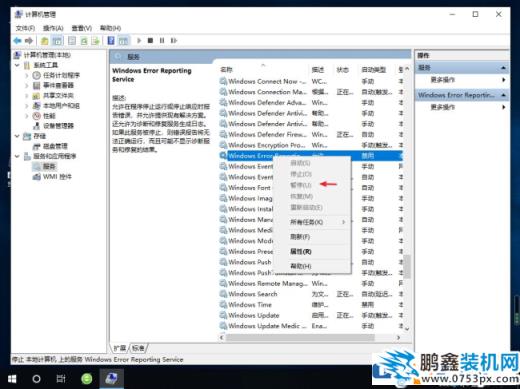Screen dimensions: 520x389
Task: Toggle the show/hide action pane toolbar icon
Action: coord(124,41)
